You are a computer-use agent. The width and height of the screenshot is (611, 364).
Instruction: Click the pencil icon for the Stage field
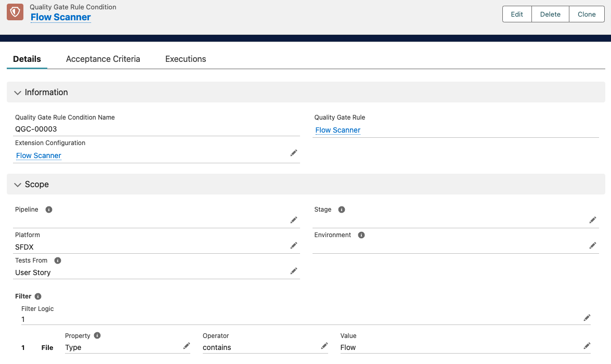(592, 220)
